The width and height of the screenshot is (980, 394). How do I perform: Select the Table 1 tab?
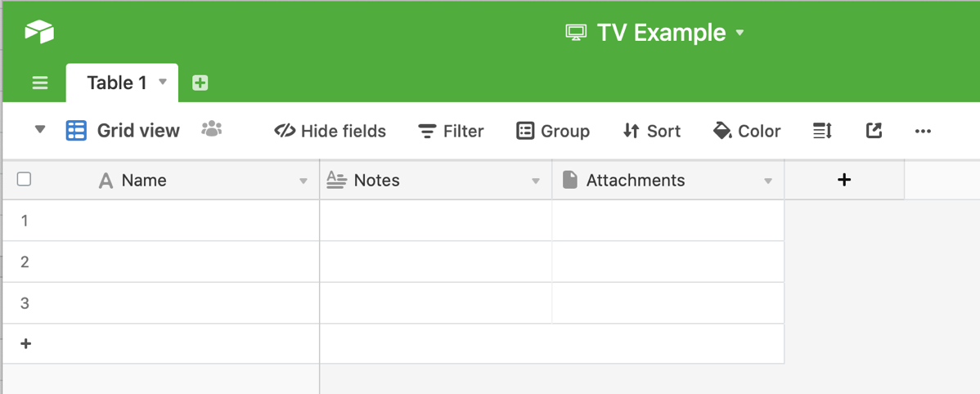pos(117,83)
